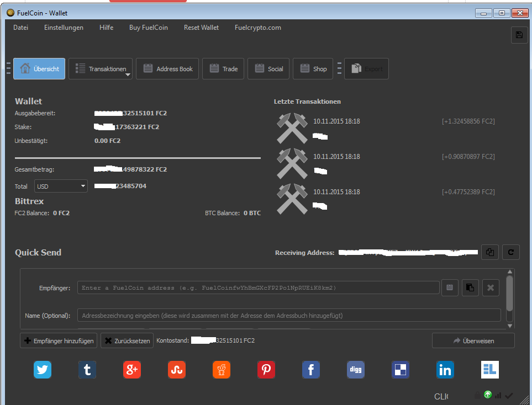The width and height of the screenshot is (532, 405).
Task: Open the Transaktionen view
Action: (x=101, y=69)
